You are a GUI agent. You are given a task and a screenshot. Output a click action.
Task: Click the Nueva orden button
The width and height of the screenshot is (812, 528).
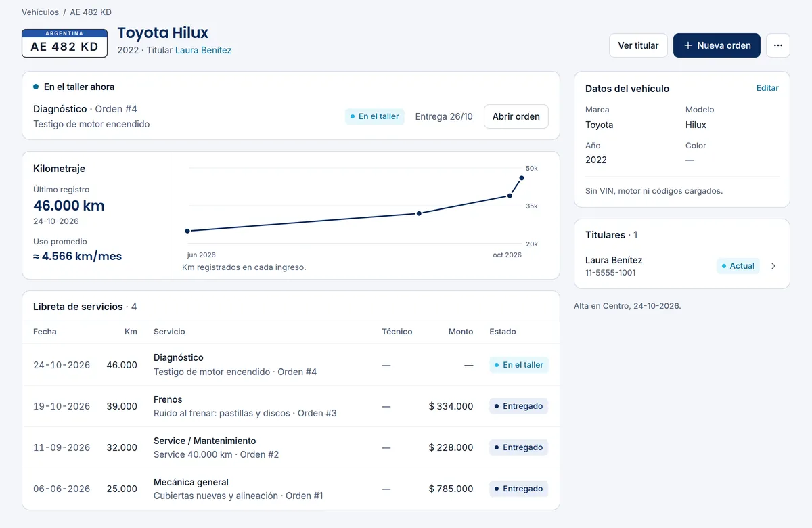tap(717, 45)
